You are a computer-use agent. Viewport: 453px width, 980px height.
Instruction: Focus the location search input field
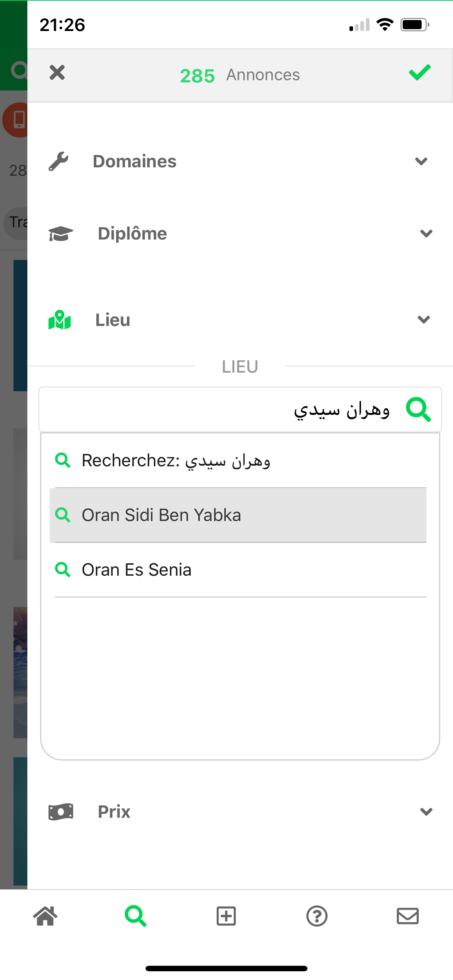pyautogui.click(x=240, y=409)
